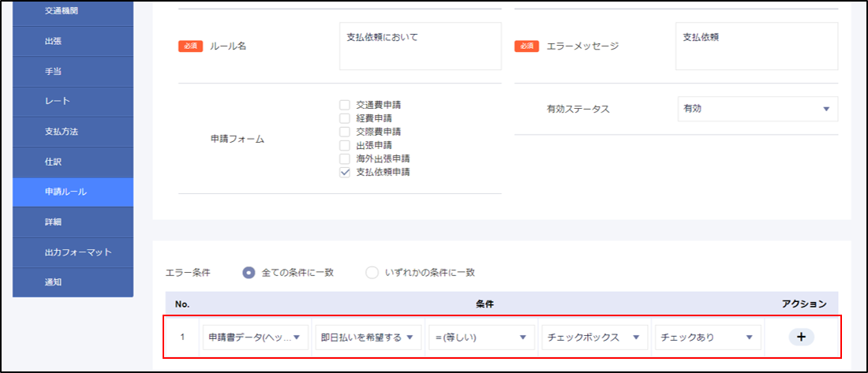Click the plus icon to add condition
Viewport: 868px width, 373px height.
(801, 337)
